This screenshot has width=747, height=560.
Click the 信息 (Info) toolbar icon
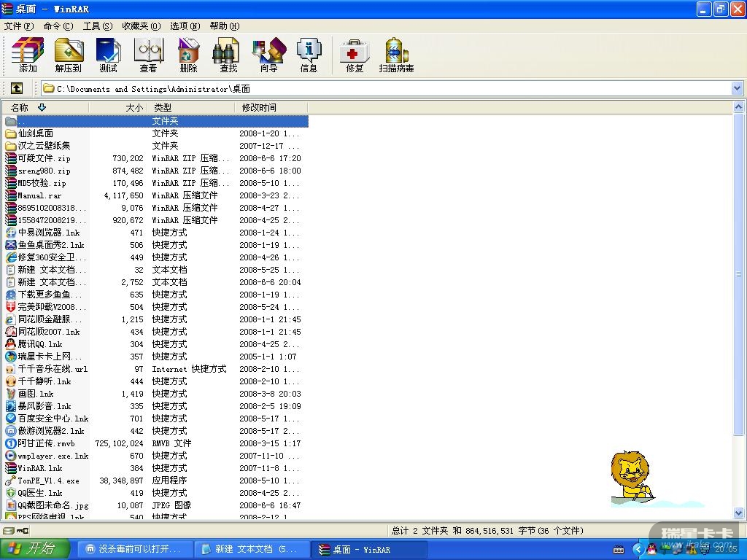tap(309, 54)
